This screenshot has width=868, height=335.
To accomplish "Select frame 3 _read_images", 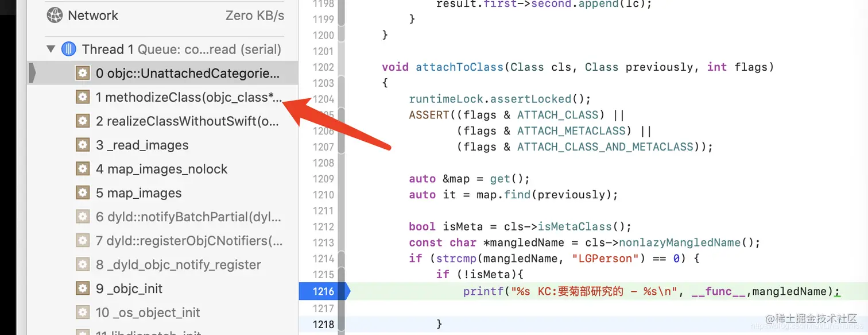I will (163, 145).
